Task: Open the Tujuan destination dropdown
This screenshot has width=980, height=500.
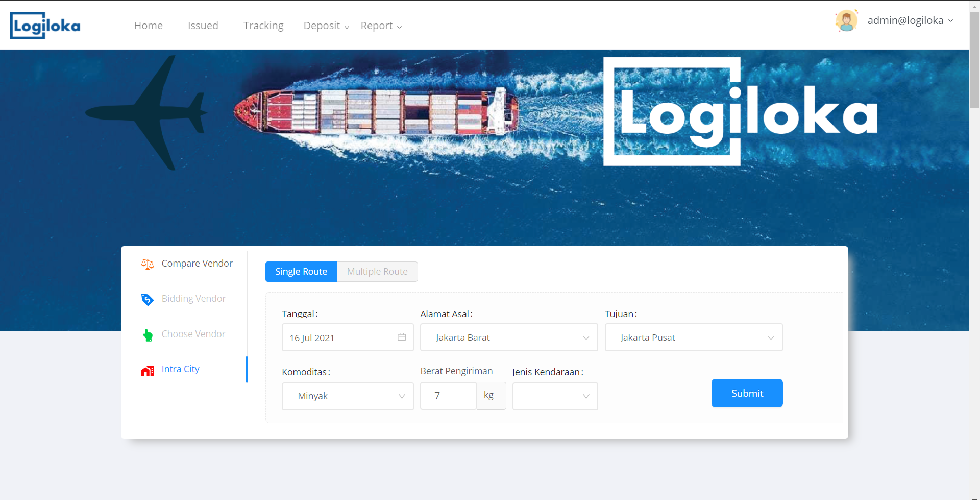Action: [x=694, y=337]
